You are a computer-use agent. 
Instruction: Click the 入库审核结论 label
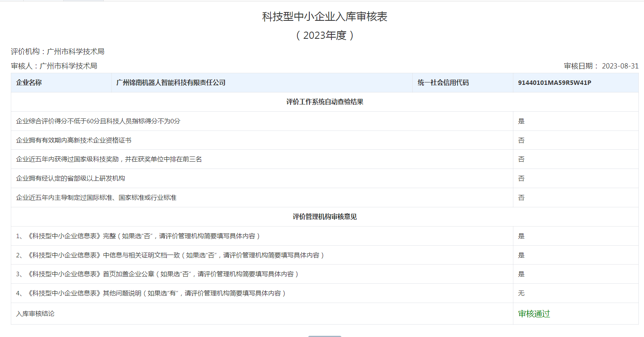coord(35,314)
